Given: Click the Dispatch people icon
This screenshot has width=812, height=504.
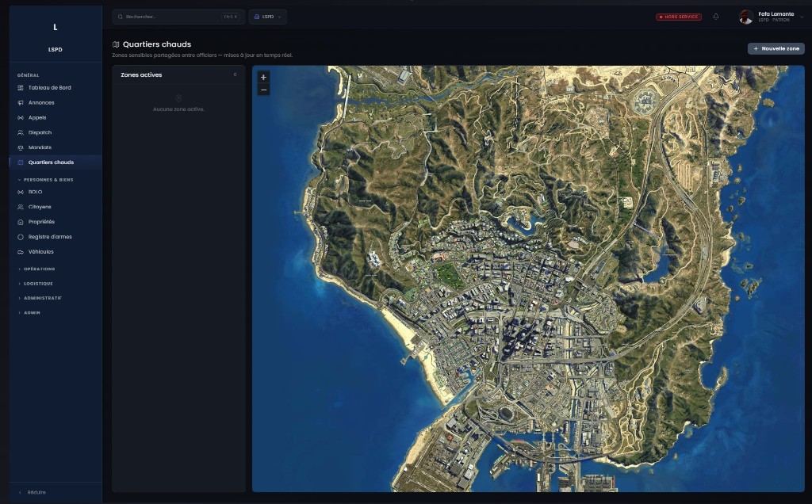Looking at the screenshot, I should click(x=21, y=133).
